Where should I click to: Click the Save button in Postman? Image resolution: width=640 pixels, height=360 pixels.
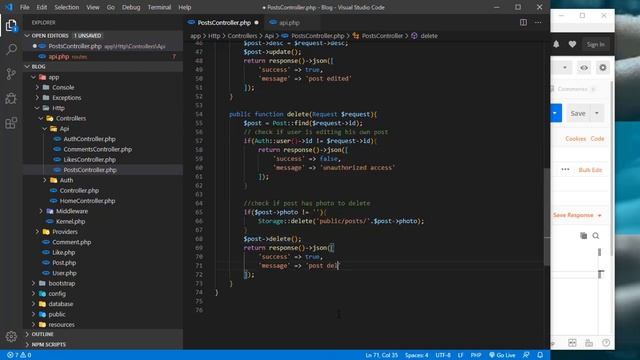pyautogui.click(x=578, y=113)
